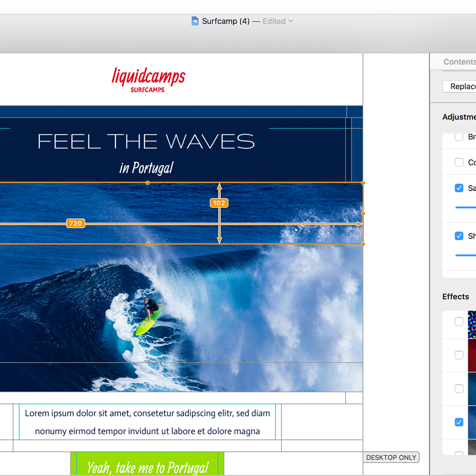
Task: Select the FEEL THE WAVES headline text
Action: pos(146,142)
